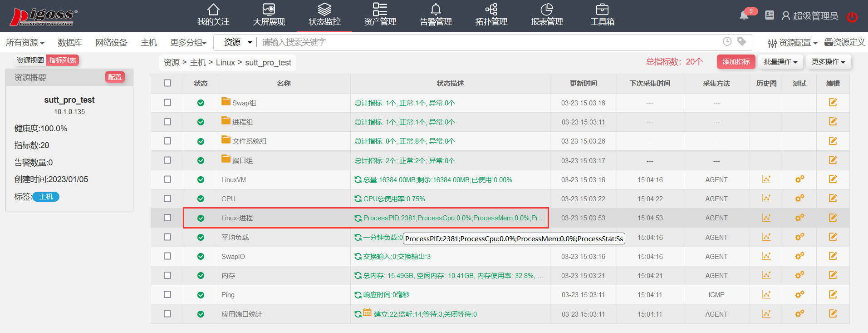This screenshot has height=333, width=868.
Task: Expand the 所有资源 dropdown
Action: [25, 43]
